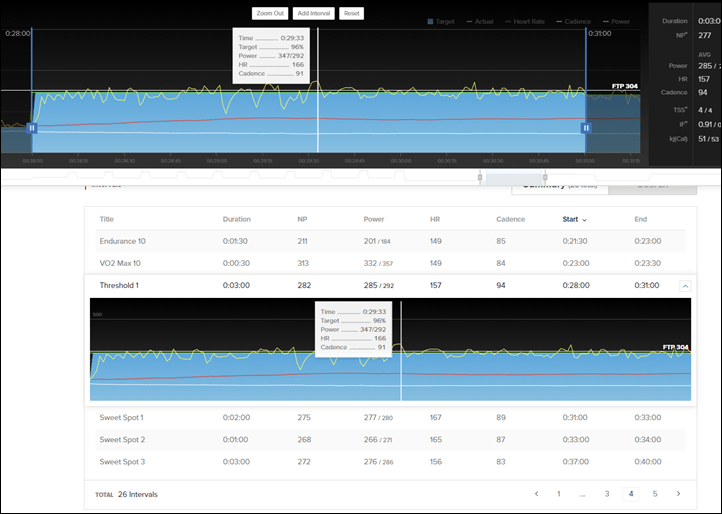This screenshot has height=514, width=722.
Task: Click the left interval range handle
Action: (32, 128)
